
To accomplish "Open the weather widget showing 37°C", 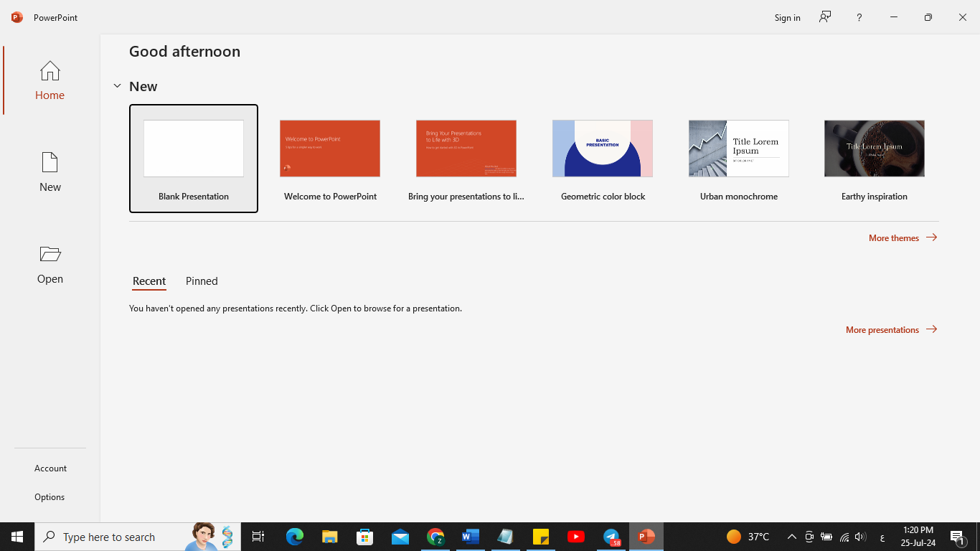I will [x=748, y=537].
